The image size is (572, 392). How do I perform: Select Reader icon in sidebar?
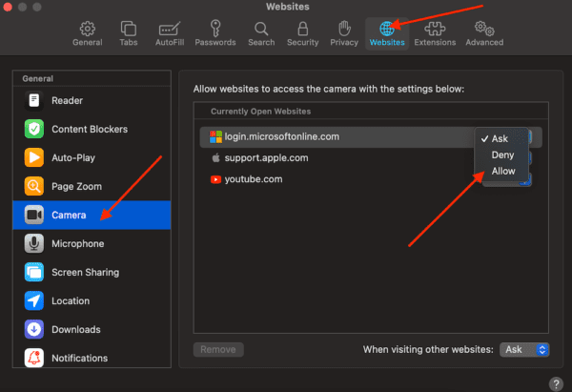(34, 100)
